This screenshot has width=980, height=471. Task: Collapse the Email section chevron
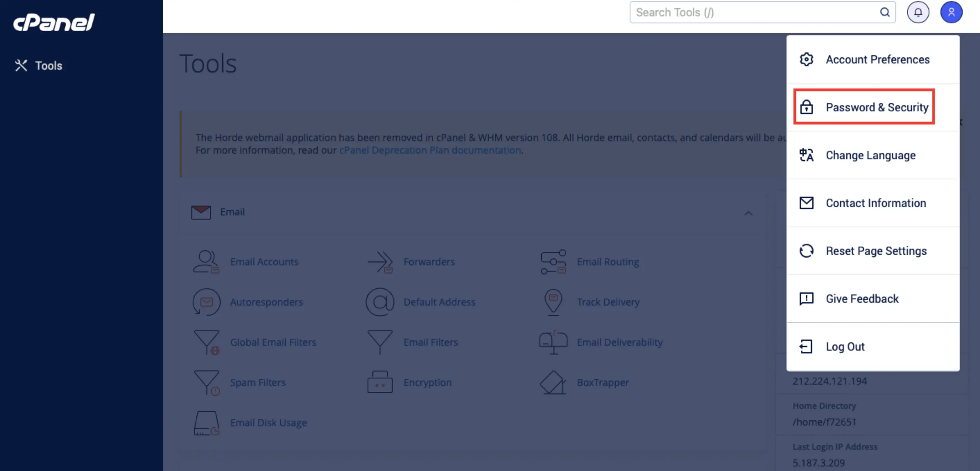(x=748, y=213)
